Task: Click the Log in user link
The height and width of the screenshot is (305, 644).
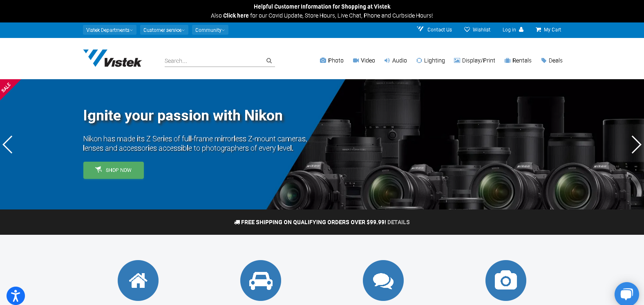Action: tap(513, 30)
